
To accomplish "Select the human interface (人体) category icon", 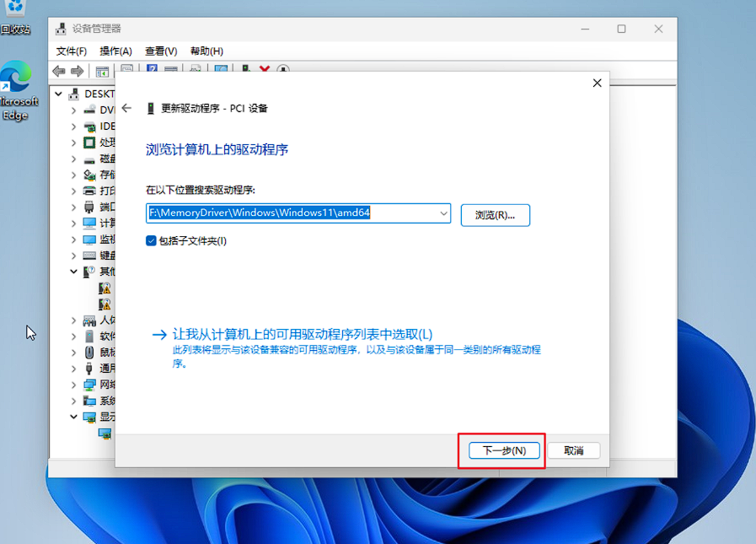I will [x=89, y=320].
